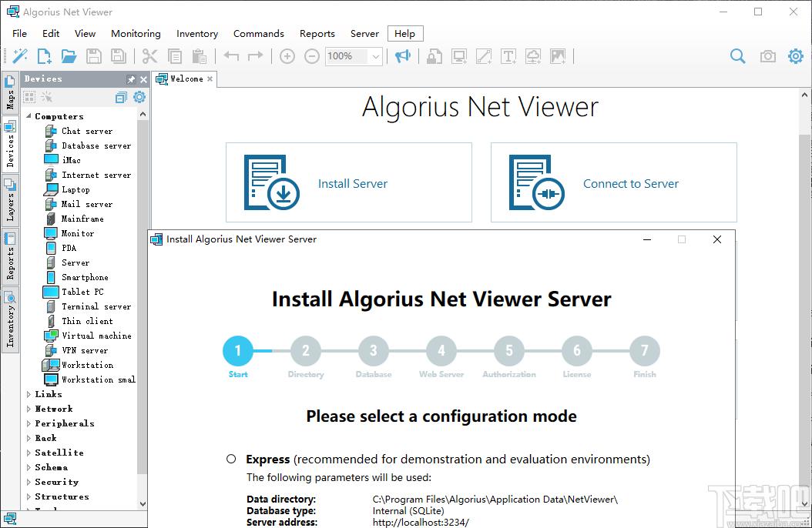Expand the Security tree group
812x528 pixels.
(x=29, y=482)
